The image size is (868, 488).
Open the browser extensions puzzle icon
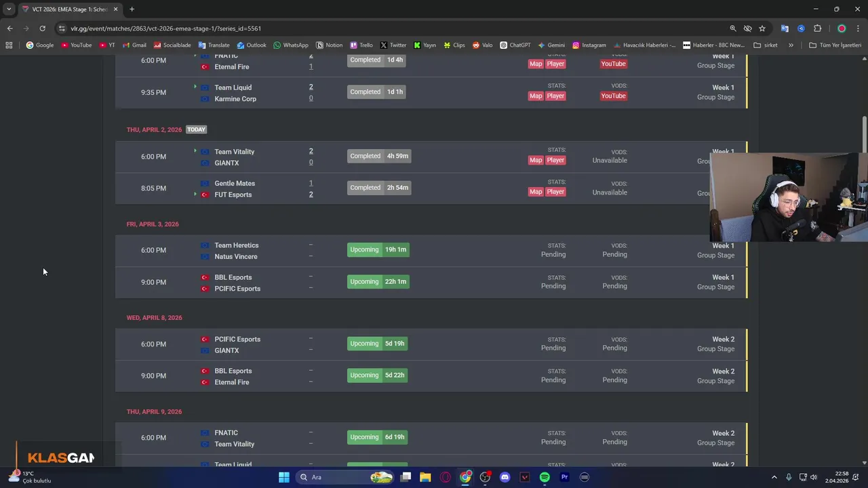[817, 28]
